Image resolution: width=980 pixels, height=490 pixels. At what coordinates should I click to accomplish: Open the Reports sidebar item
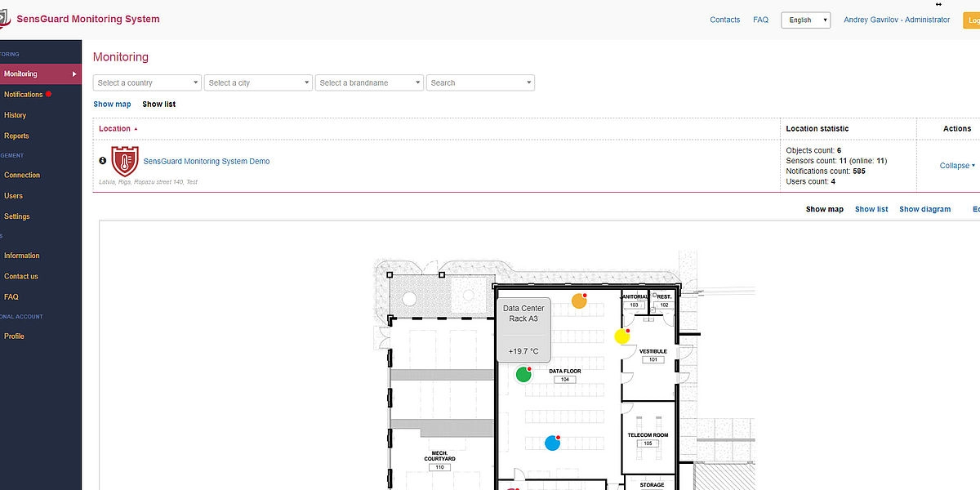coord(16,136)
